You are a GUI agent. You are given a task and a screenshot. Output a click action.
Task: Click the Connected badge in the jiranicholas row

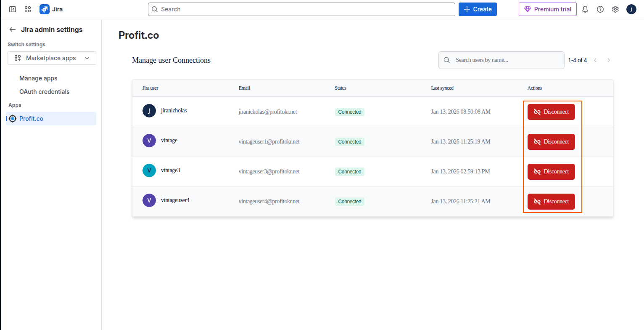click(350, 112)
